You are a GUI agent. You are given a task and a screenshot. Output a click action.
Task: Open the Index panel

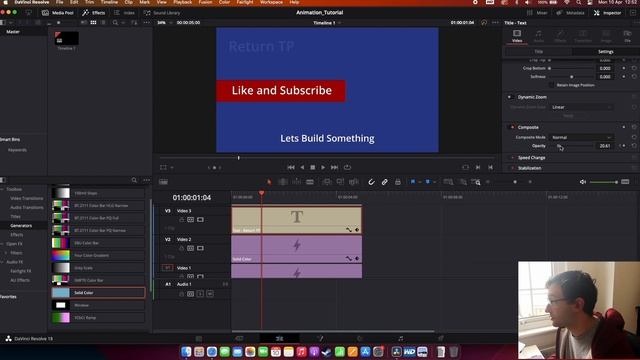click(x=125, y=13)
